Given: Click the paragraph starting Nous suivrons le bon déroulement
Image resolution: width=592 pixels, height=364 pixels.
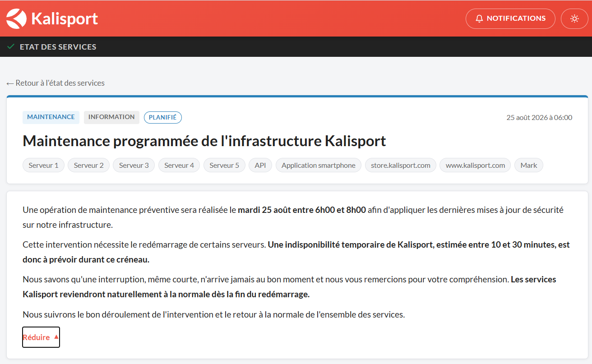Looking at the screenshot, I should coord(214,315).
